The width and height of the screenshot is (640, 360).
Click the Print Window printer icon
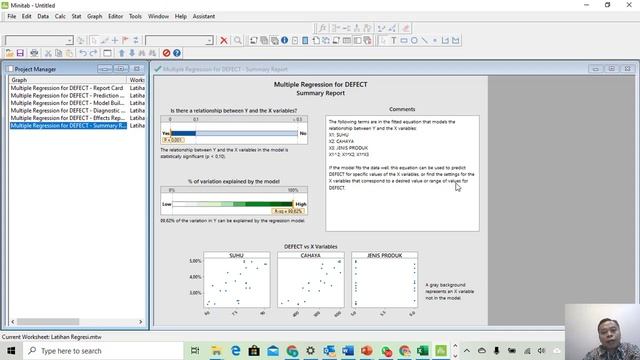coord(34,53)
